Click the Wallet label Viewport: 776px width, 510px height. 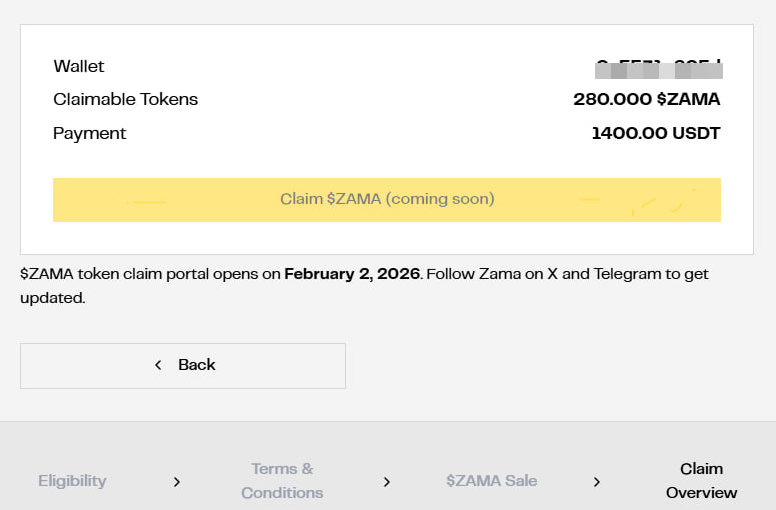pos(79,67)
